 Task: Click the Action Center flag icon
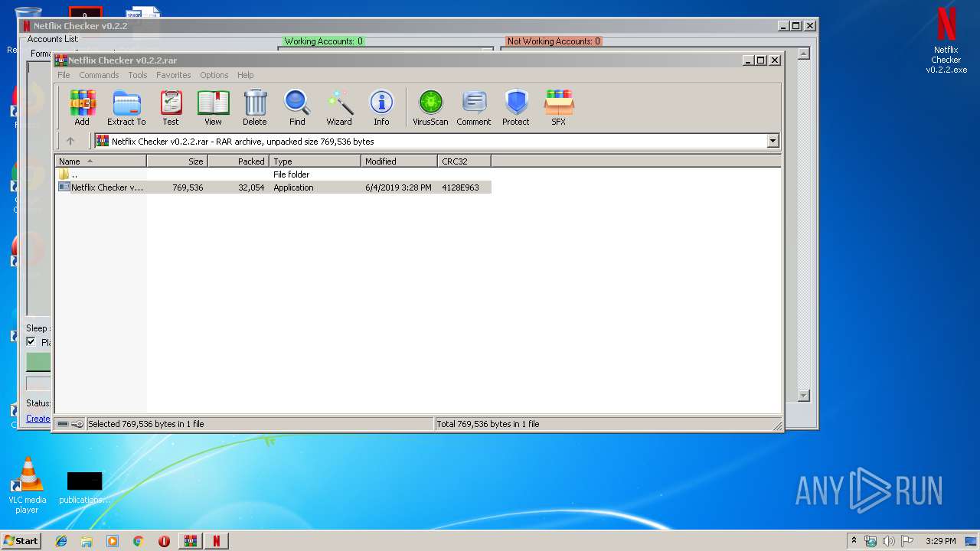click(x=907, y=541)
